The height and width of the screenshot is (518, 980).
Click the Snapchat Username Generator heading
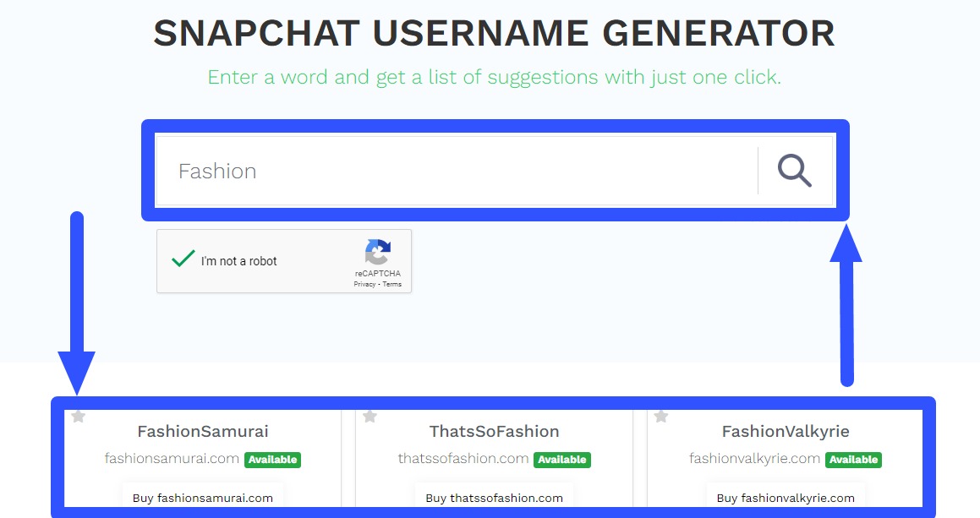[495, 33]
